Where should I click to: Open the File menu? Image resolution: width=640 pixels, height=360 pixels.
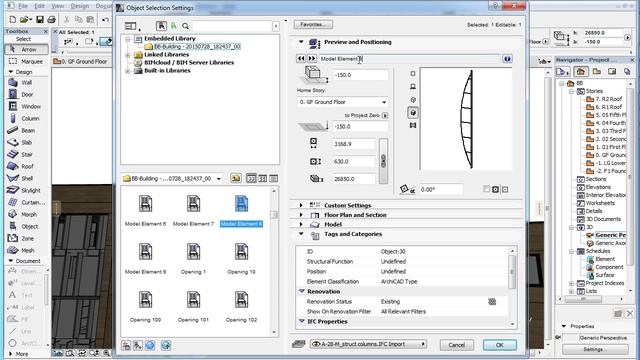[23, 6]
